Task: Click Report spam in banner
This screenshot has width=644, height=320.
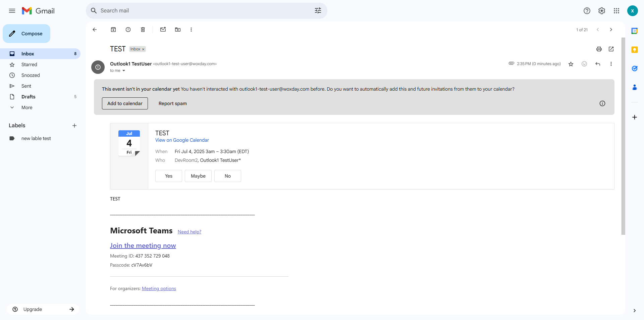Action: click(x=173, y=103)
